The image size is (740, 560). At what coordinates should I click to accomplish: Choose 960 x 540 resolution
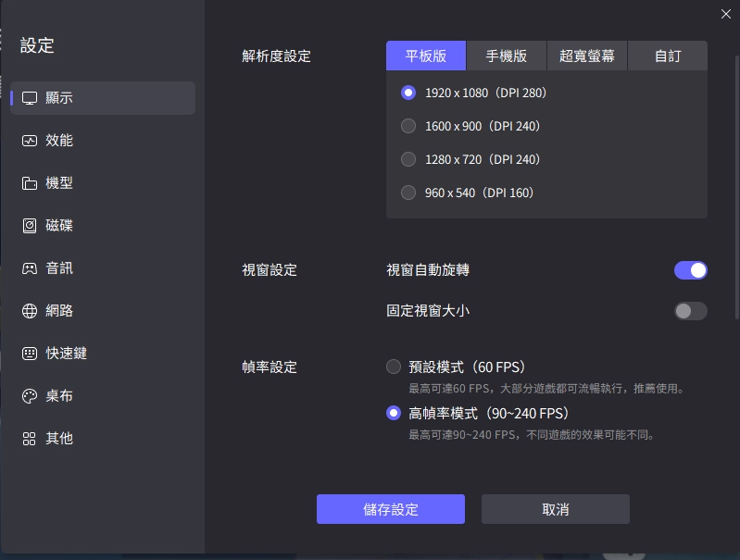point(408,193)
